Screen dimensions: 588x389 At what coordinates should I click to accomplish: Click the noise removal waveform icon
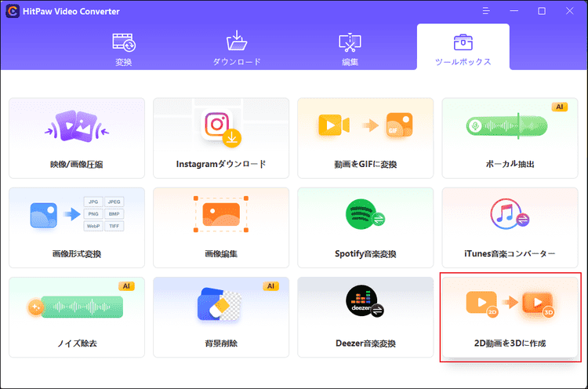point(75,307)
